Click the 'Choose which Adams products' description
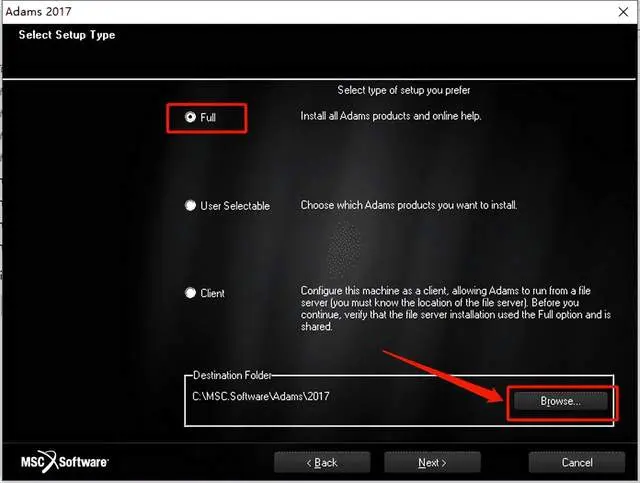This screenshot has width=640, height=483. click(409, 205)
